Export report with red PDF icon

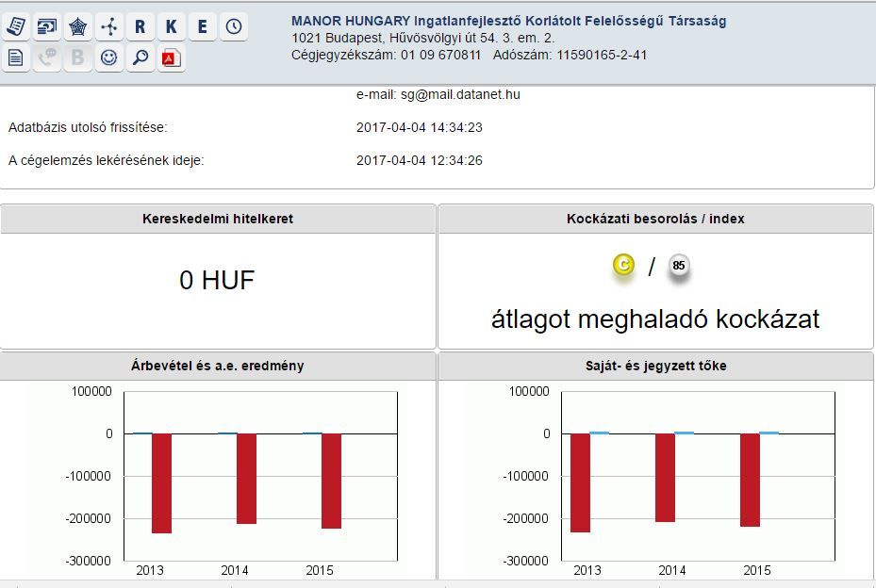[x=171, y=57]
